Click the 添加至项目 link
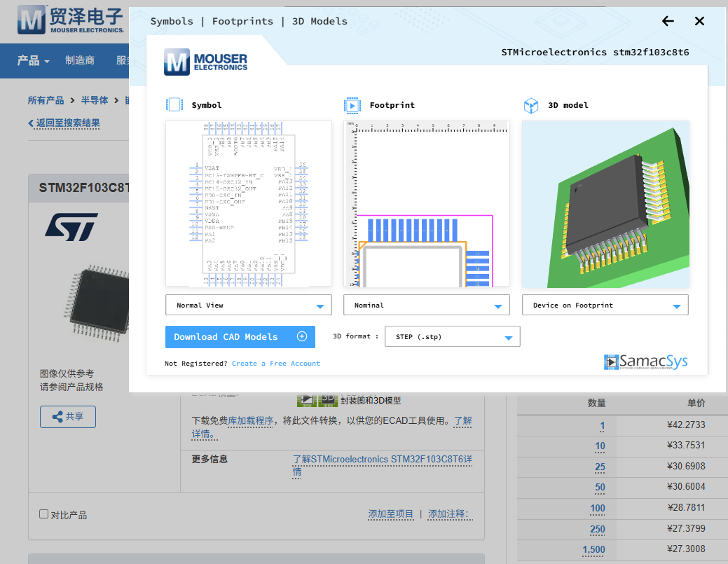 pyautogui.click(x=390, y=514)
